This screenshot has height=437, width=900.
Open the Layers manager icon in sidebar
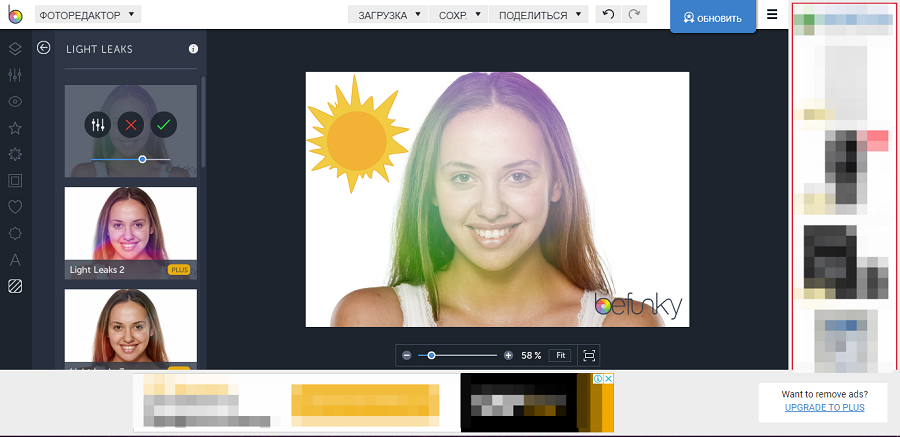click(x=15, y=49)
